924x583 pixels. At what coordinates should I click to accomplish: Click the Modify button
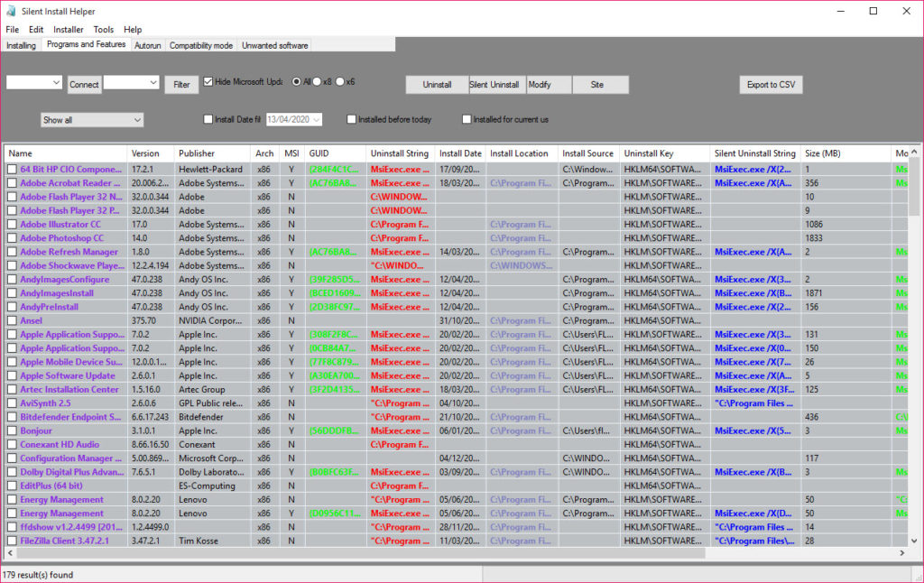549,84
